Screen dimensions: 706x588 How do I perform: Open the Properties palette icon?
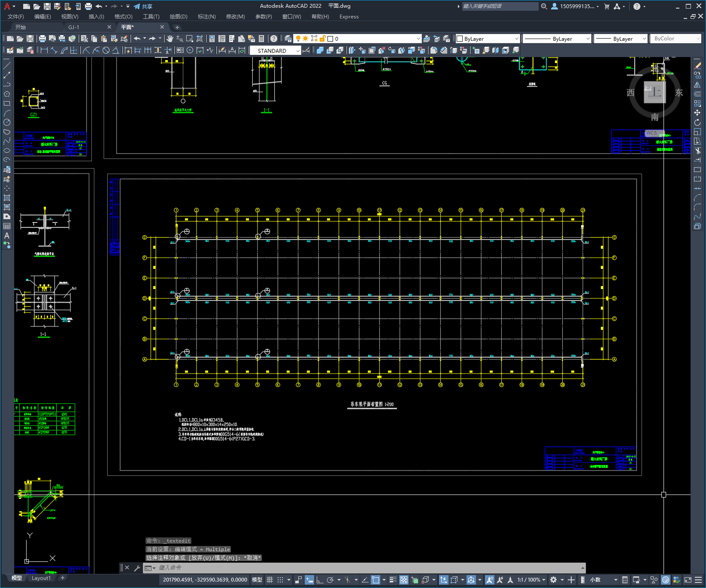[x=212, y=39]
